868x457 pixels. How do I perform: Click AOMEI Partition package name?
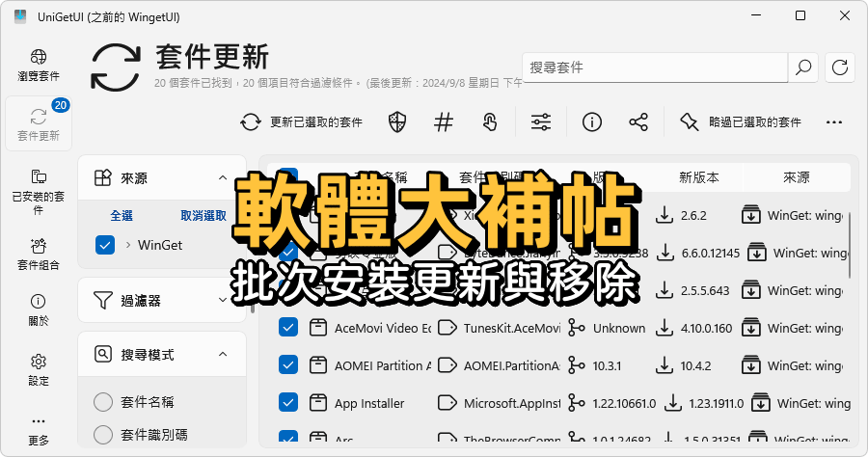[x=383, y=365]
